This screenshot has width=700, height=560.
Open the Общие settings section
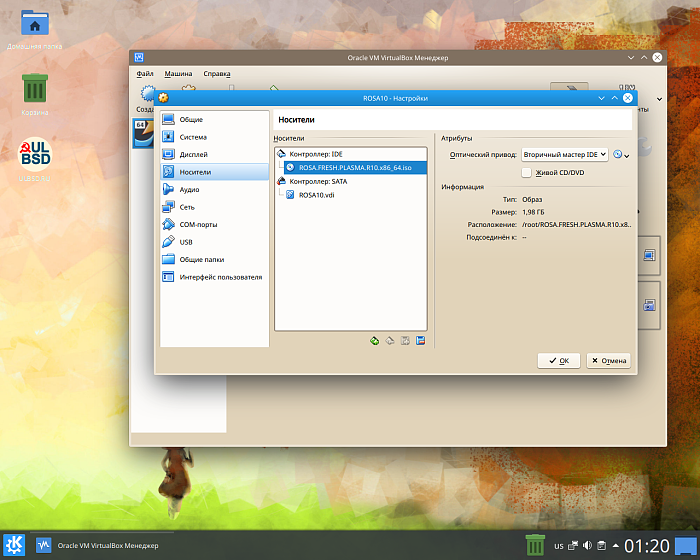(214, 119)
